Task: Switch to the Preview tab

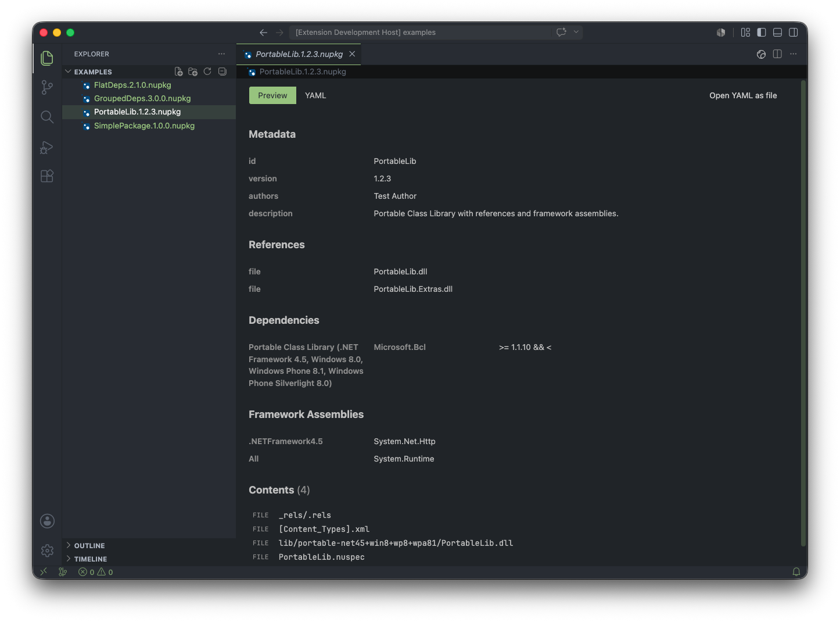Action: (x=272, y=95)
